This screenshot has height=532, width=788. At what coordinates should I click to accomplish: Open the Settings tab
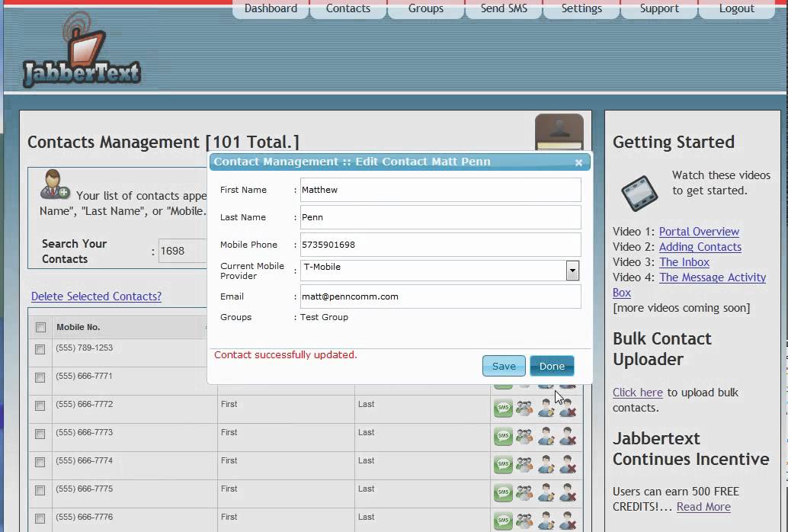point(581,8)
